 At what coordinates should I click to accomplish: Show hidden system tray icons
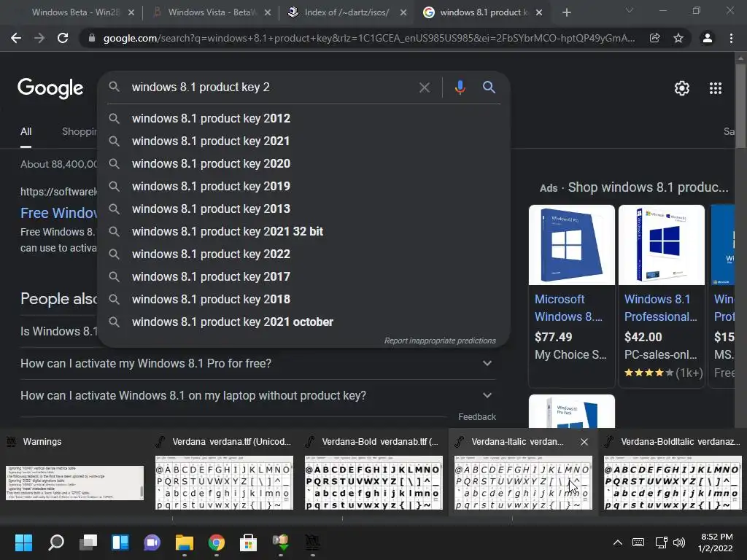[617, 542]
